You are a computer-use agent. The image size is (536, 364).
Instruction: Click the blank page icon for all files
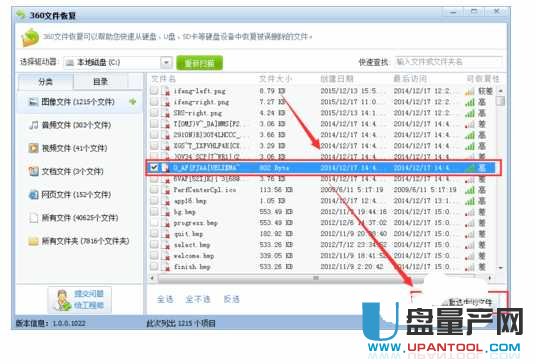pos(33,218)
